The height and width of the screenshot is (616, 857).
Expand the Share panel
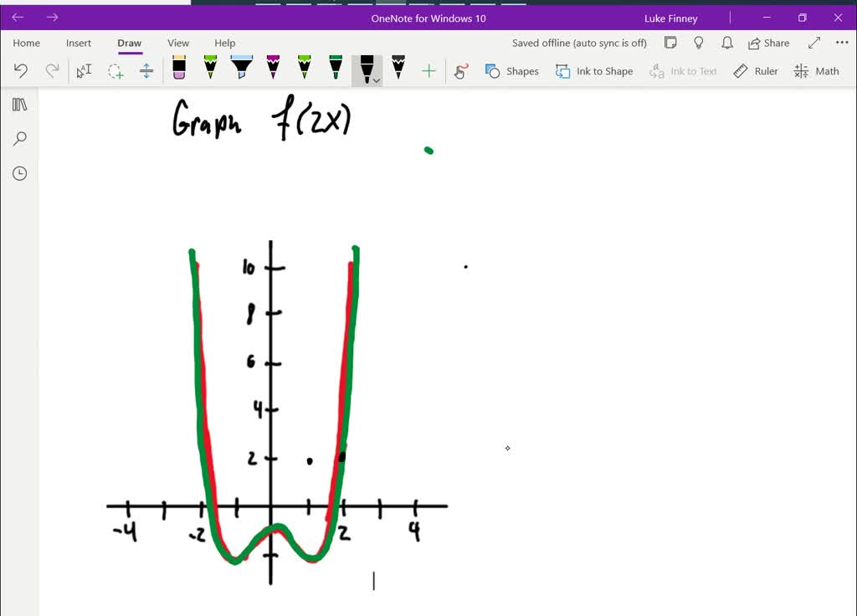pyautogui.click(x=767, y=43)
